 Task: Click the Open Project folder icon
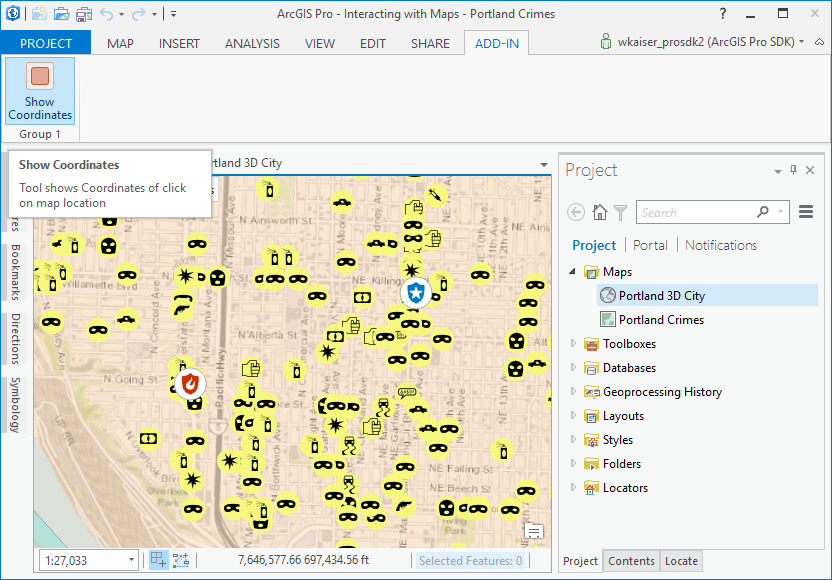pos(61,14)
